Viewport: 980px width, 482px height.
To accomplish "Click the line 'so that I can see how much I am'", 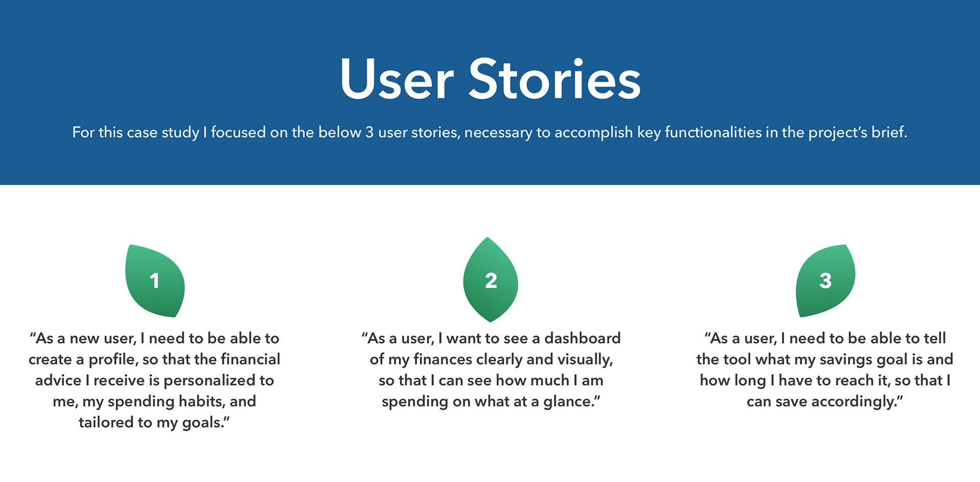I will (x=491, y=380).
